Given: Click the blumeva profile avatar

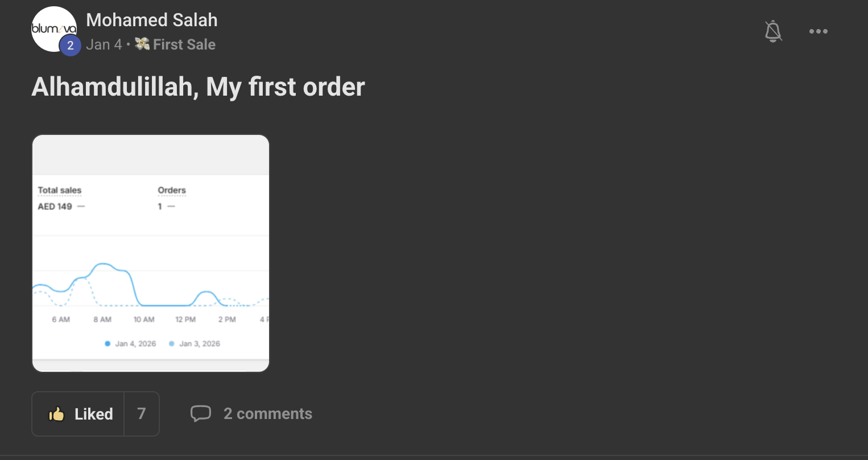Looking at the screenshot, I should click(53, 28).
